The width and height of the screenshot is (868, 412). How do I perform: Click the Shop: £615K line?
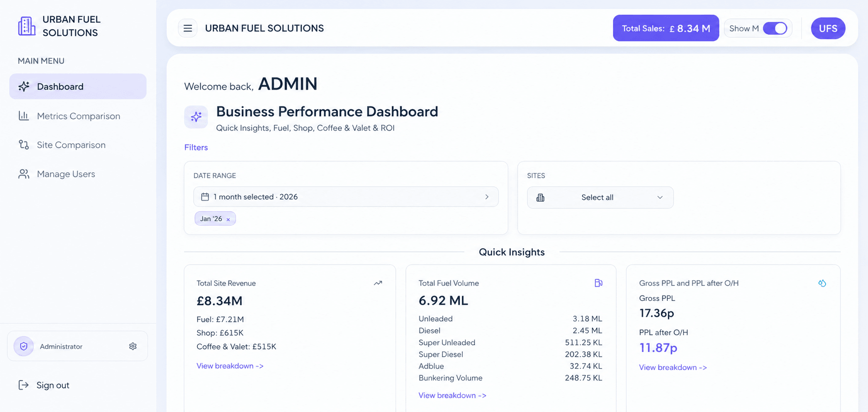[220, 333]
